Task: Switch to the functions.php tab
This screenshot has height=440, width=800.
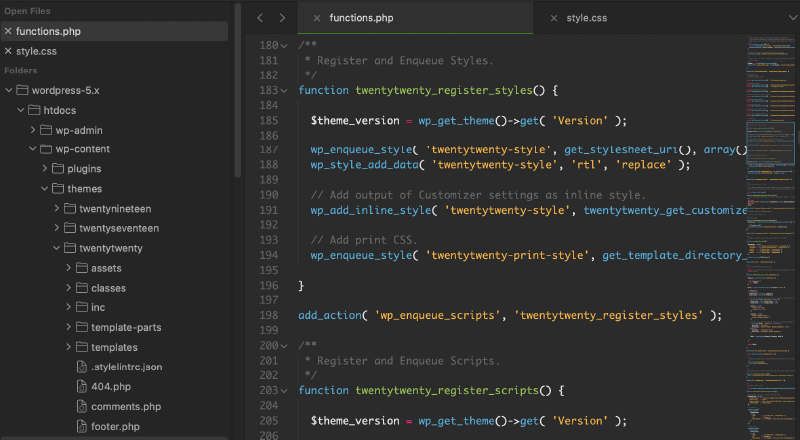Action: click(x=415, y=18)
